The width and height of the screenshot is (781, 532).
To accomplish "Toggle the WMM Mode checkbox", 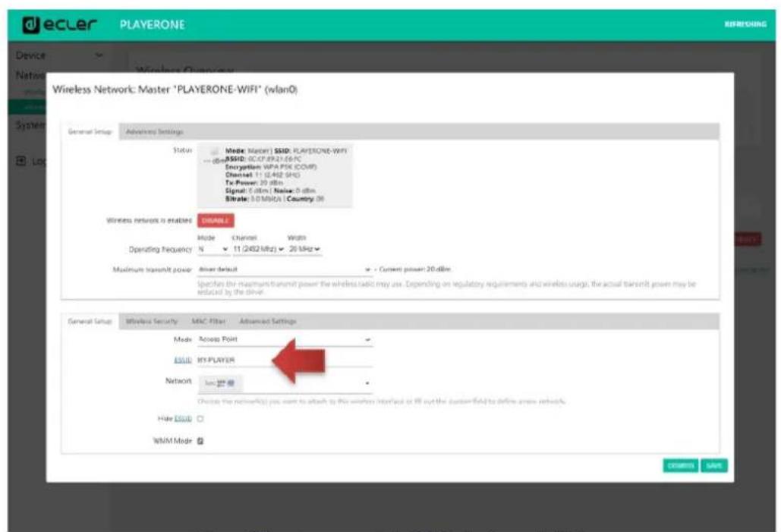I will tap(200, 441).
